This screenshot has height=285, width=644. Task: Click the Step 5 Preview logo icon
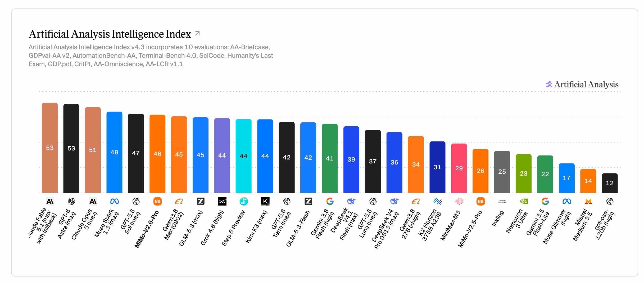click(244, 202)
